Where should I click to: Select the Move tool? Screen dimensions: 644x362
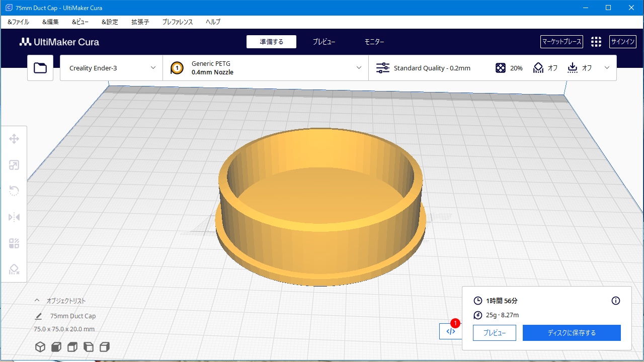click(x=14, y=139)
